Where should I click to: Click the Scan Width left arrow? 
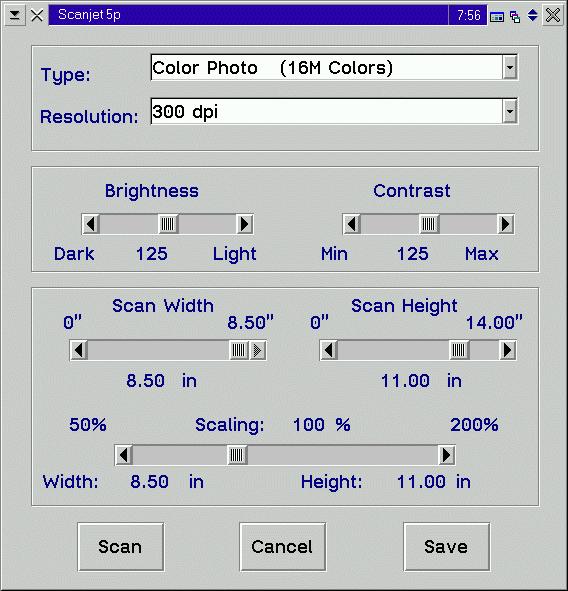(x=79, y=350)
